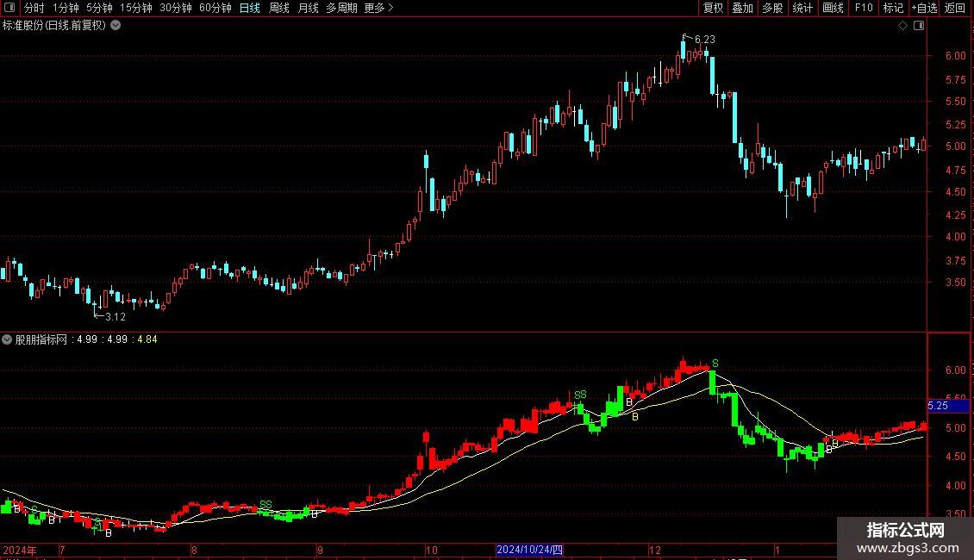Open the dropdown arrow next to 标准股份(日线.前复权)
The width and height of the screenshot is (974, 560).
(x=116, y=26)
